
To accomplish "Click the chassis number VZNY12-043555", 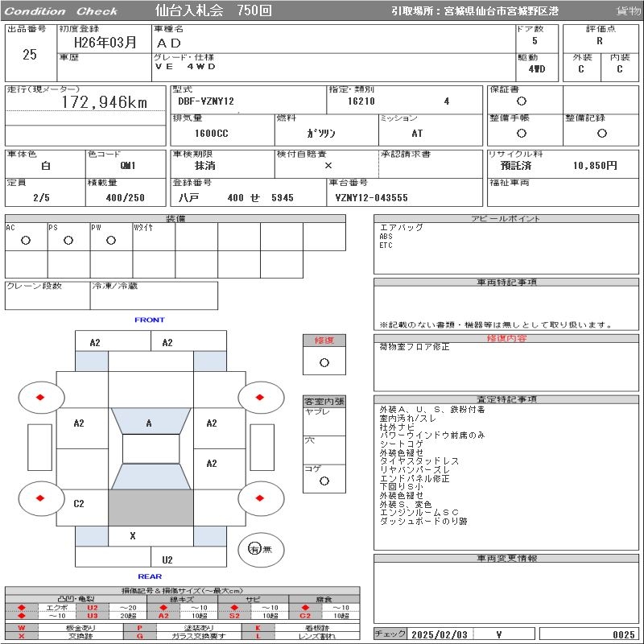I will pyautogui.click(x=372, y=198).
